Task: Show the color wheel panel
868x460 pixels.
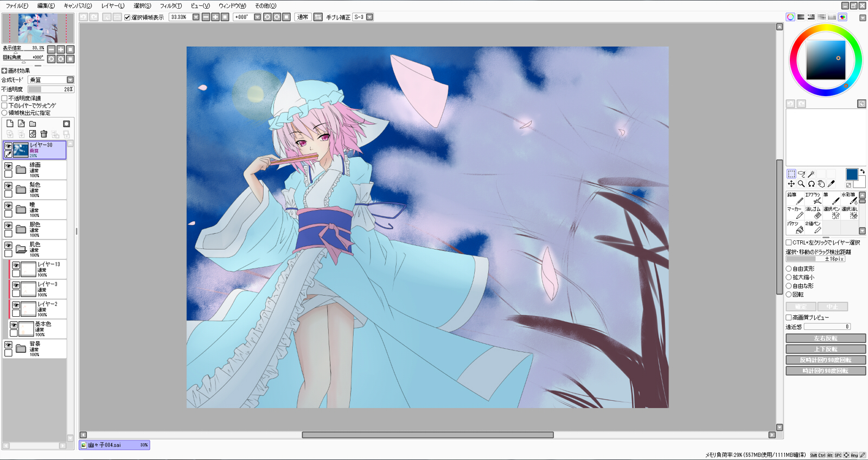Action: 790,17
